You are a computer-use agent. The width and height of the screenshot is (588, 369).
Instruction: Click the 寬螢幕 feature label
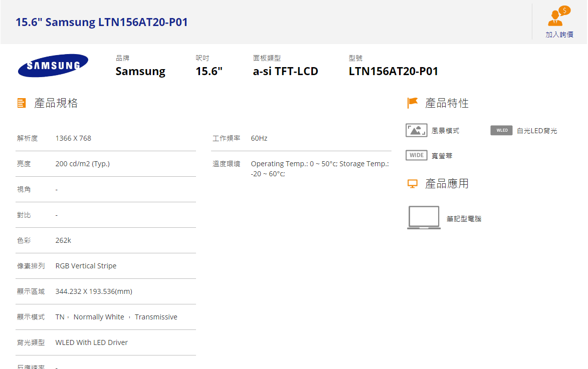442,156
